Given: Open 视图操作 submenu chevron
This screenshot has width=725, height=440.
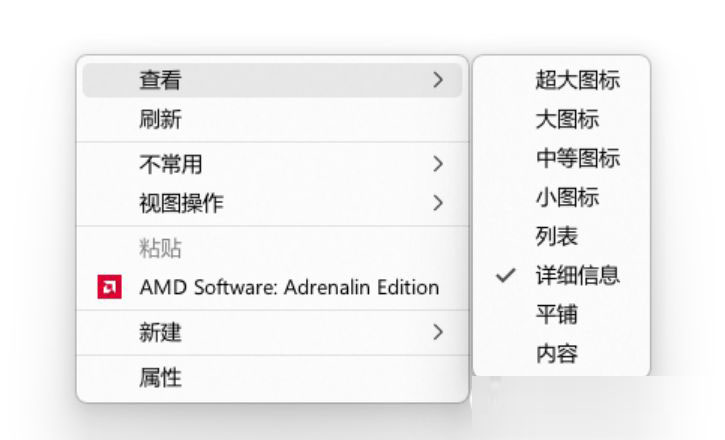Looking at the screenshot, I should pyautogui.click(x=438, y=203).
